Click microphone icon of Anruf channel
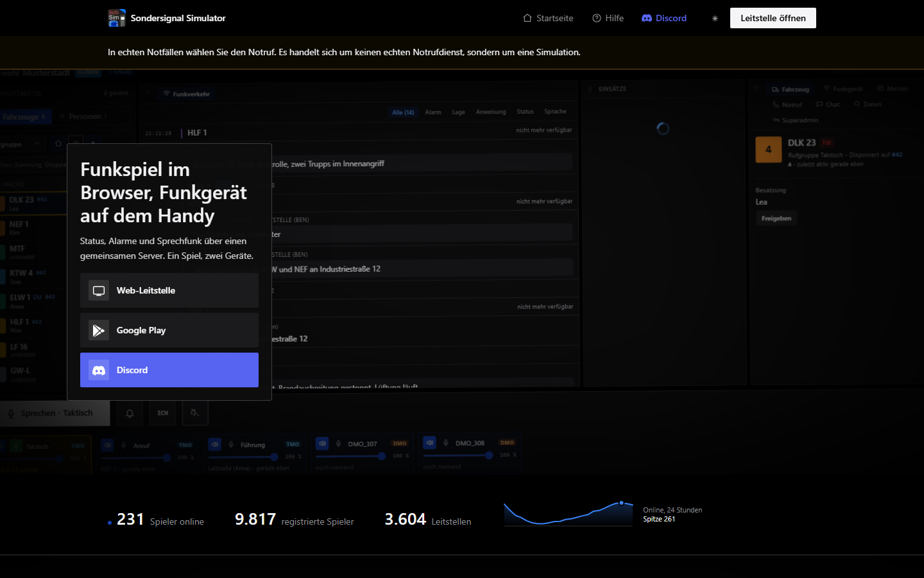The height and width of the screenshot is (578, 924). click(124, 444)
